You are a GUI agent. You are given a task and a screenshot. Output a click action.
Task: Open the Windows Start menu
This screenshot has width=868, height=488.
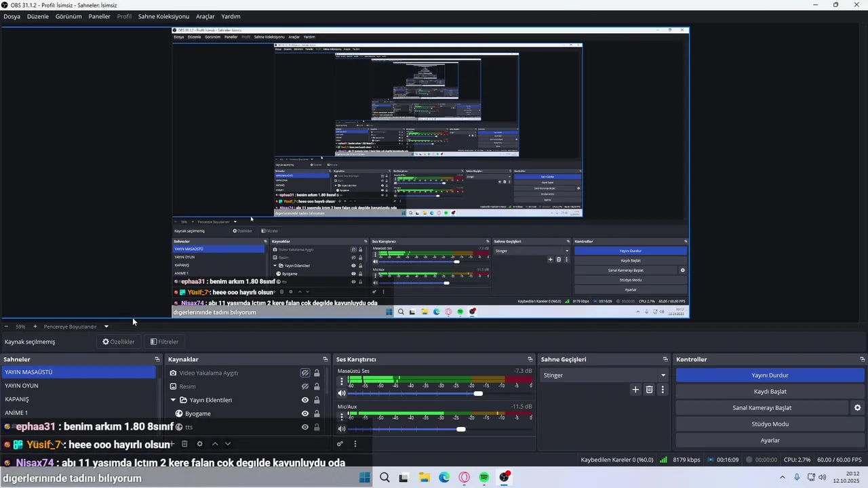pos(365,477)
